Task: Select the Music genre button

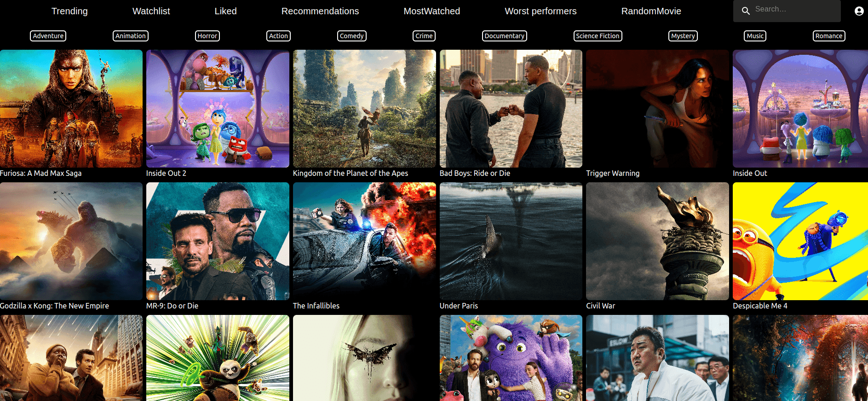Action: tap(755, 36)
